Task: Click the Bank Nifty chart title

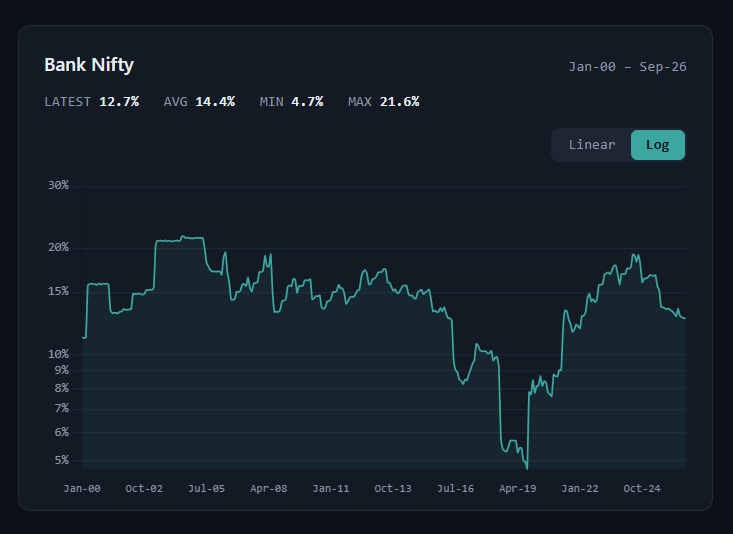Action: click(x=89, y=65)
